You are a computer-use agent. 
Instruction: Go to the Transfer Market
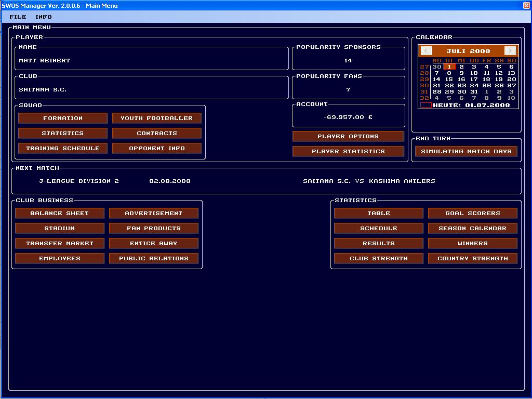click(x=60, y=244)
